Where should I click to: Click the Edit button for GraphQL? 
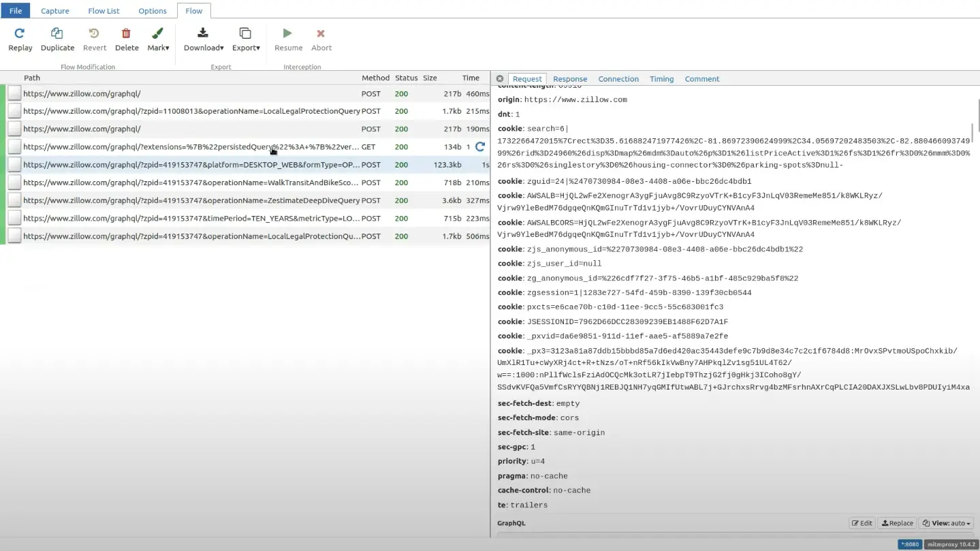coord(862,523)
